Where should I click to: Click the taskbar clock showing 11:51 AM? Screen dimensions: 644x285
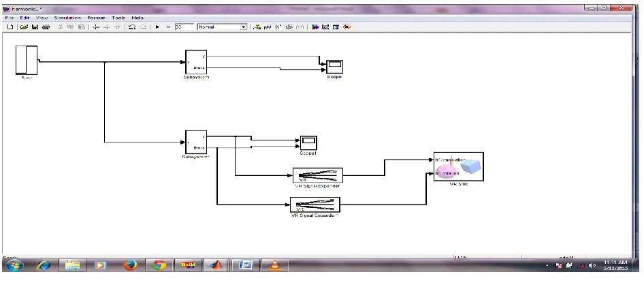click(x=615, y=265)
